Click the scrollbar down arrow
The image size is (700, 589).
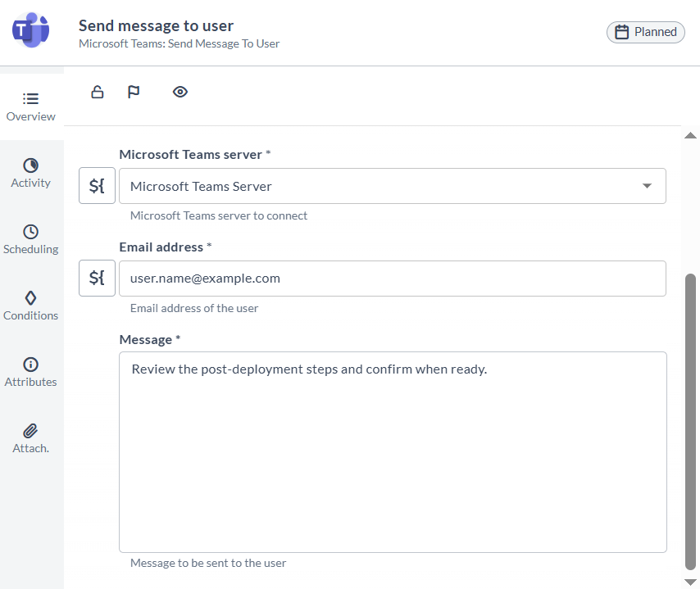690,582
